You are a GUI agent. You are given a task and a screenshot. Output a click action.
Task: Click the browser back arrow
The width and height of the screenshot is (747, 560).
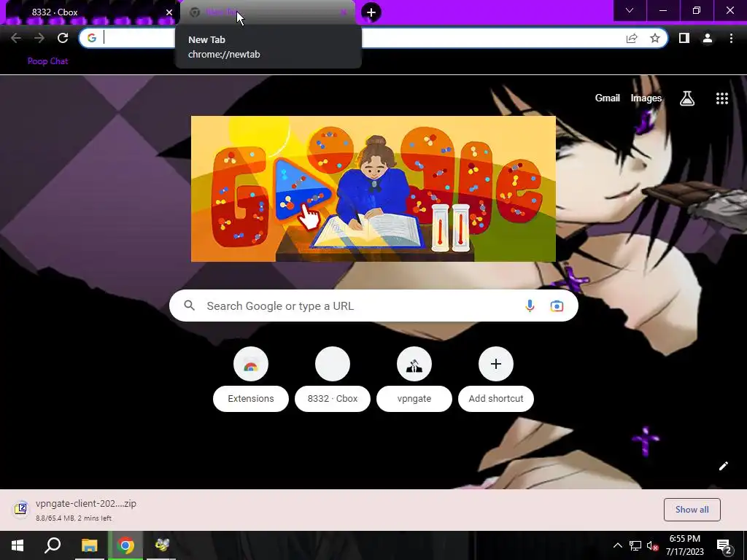coord(16,38)
